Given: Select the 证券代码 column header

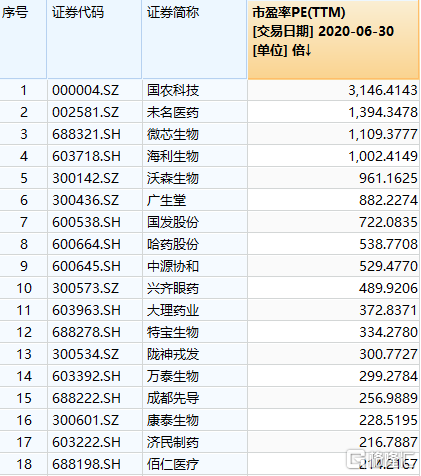Looking at the screenshot, I should coord(94,39).
